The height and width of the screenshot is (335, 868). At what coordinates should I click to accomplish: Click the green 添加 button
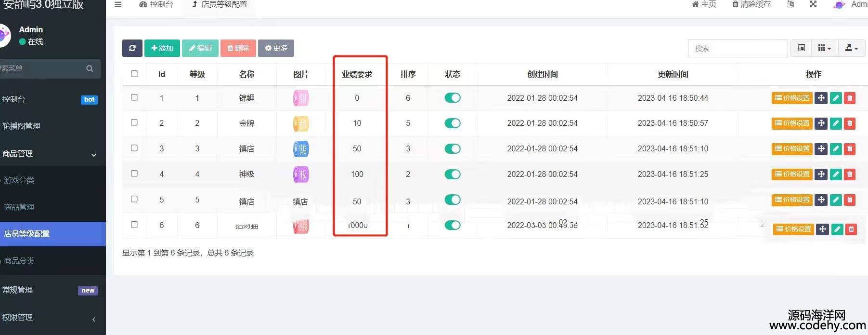point(162,48)
